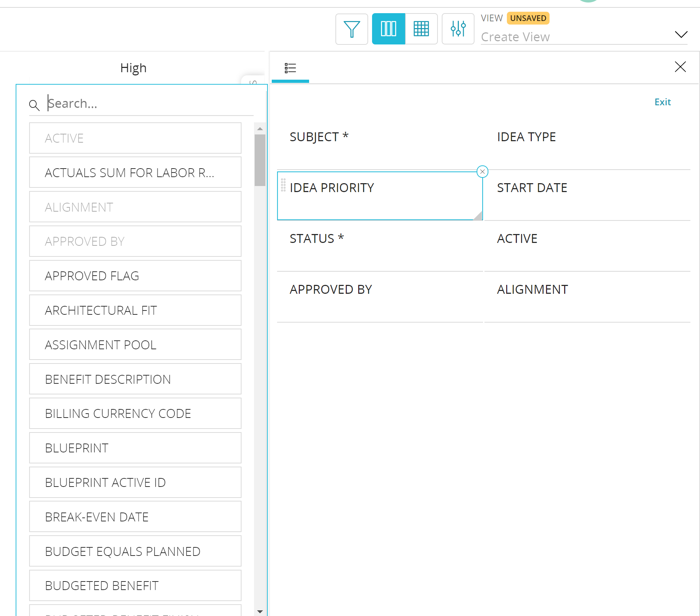The image size is (700, 616).
Task: Click the Exit link
Action: pyautogui.click(x=662, y=102)
